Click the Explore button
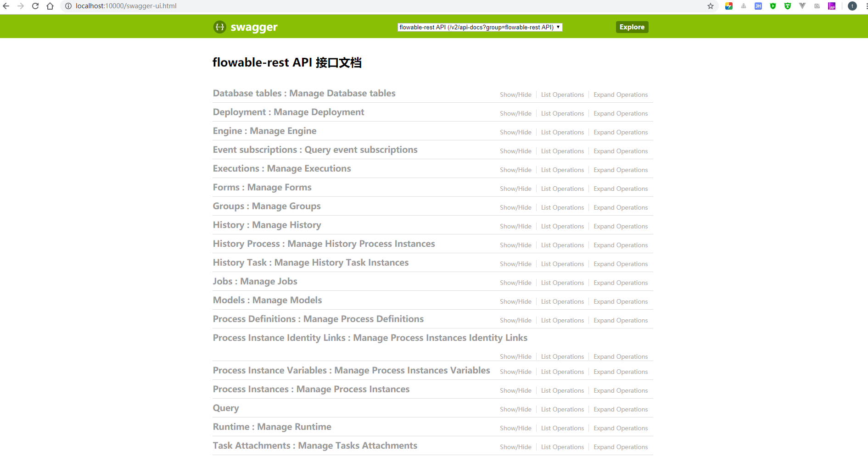This screenshot has width=868, height=456. tap(632, 27)
